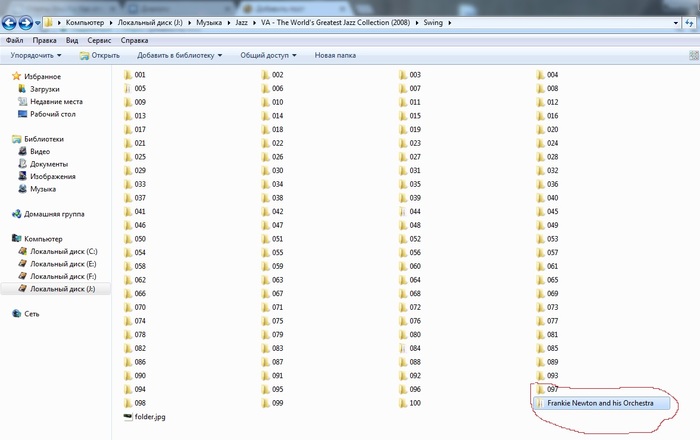Select Домашняя группа in navigation pane
The width and height of the screenshot is (700, 440).
pos(54,213)
